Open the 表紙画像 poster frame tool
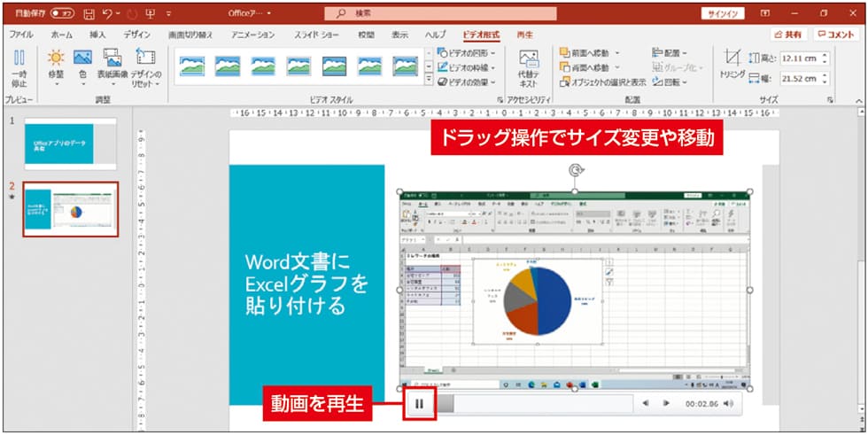 coord(112,67)
